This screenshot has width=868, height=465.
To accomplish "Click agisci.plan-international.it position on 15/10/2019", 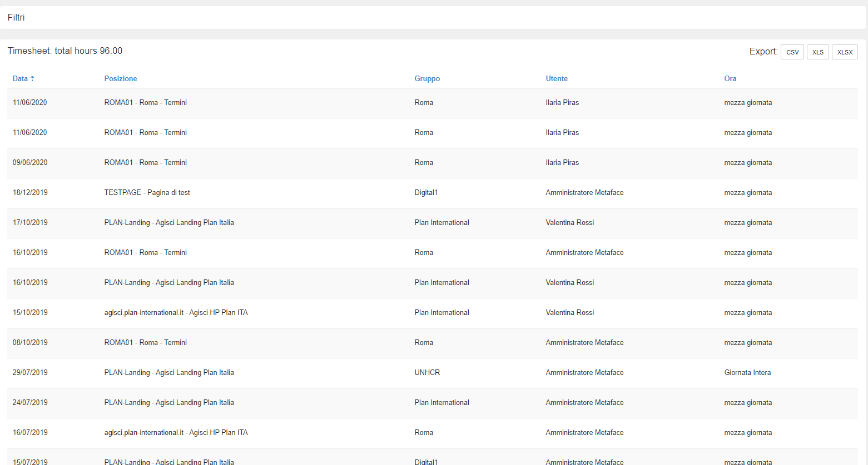I will tap(176, 313).
